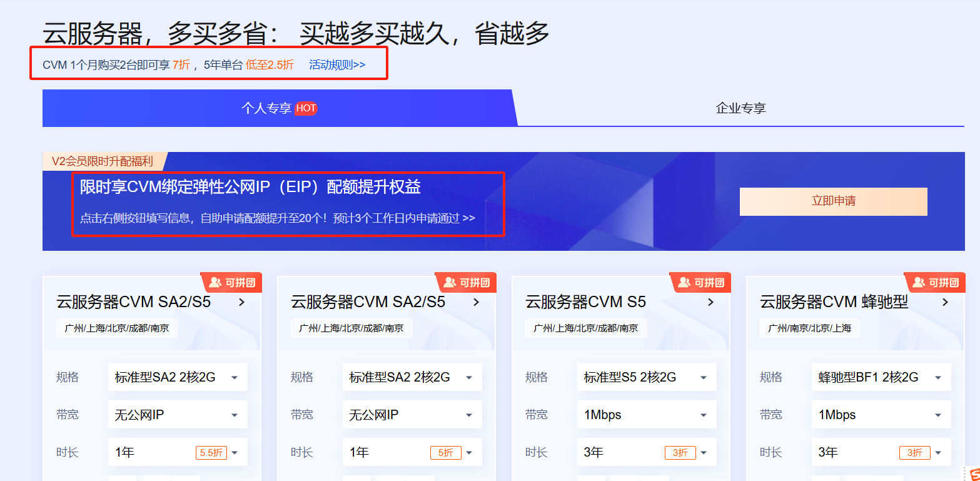Expand 规格 dropdown on second SA2/S5 card
The height and width of the screenshot is (481, 980).
412,377
